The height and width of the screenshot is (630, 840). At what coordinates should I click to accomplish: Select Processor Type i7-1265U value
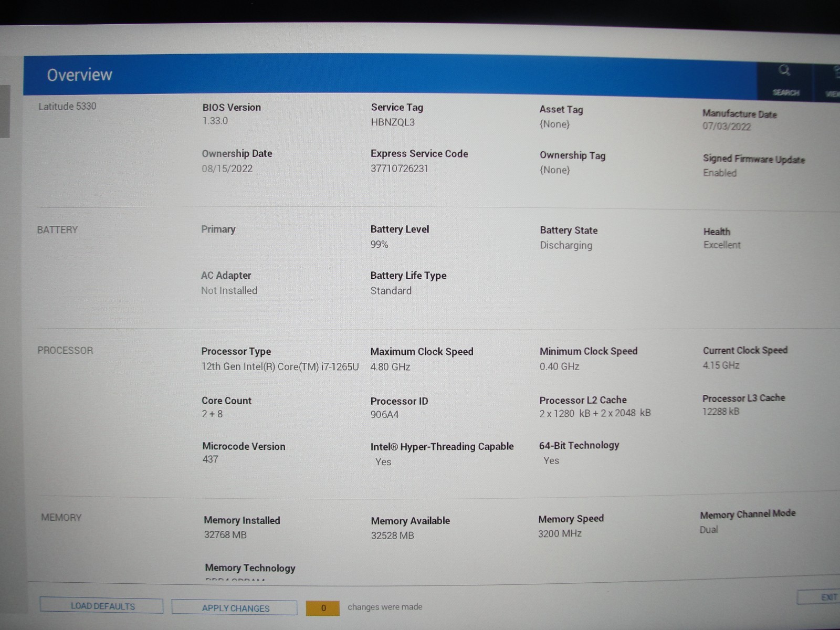[280, 367]
